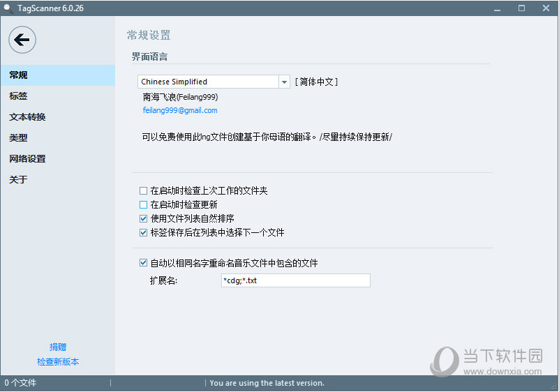Image resolution: width=559 pixels, height=392 pixels.
Task: Switch to the 标签 settings section
Action: (58, 96)
